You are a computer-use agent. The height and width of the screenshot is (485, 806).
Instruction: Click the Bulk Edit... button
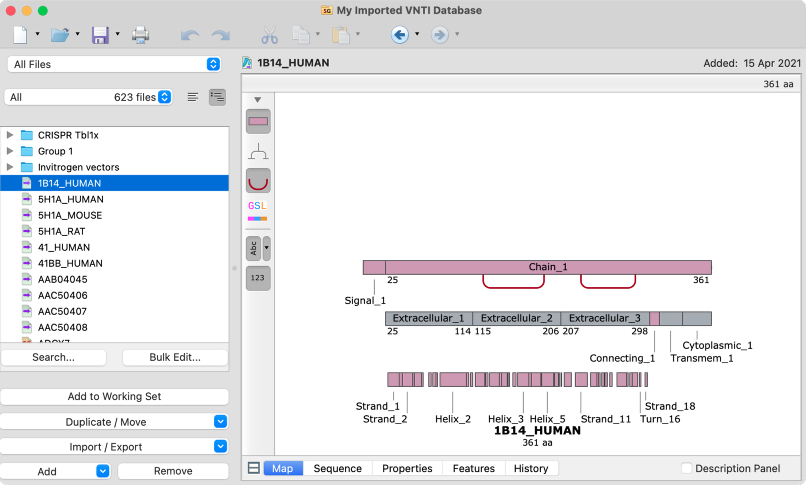coord(175,358)
